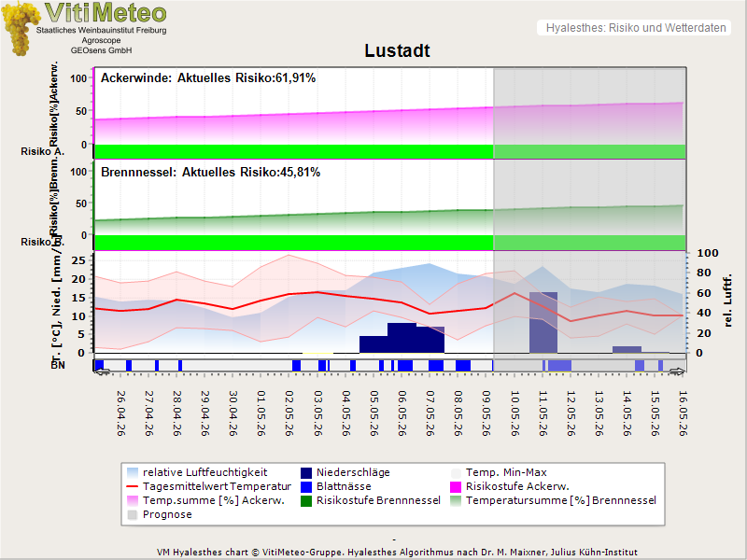Click the 04.05.26 date label
This screenshot has height=560, width=747.
pyautogui.click(x=346, y=413)
